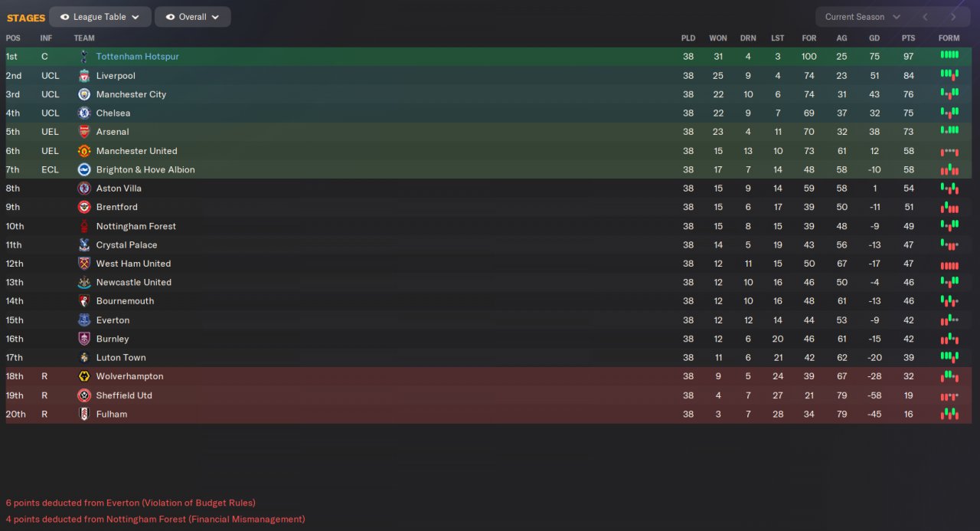The width and height of the screenshot is (980, 531).
Task: Go to the next season arrow
Action: point(953,17)
